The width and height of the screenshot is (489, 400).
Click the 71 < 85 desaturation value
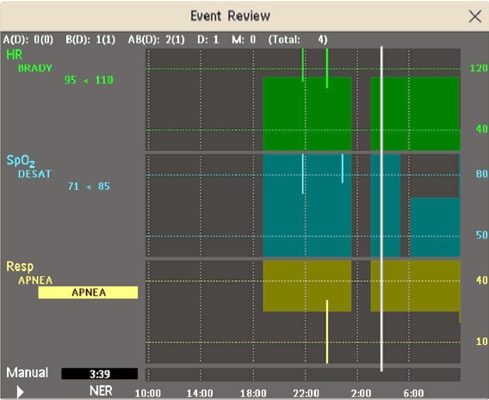[89, 186]
